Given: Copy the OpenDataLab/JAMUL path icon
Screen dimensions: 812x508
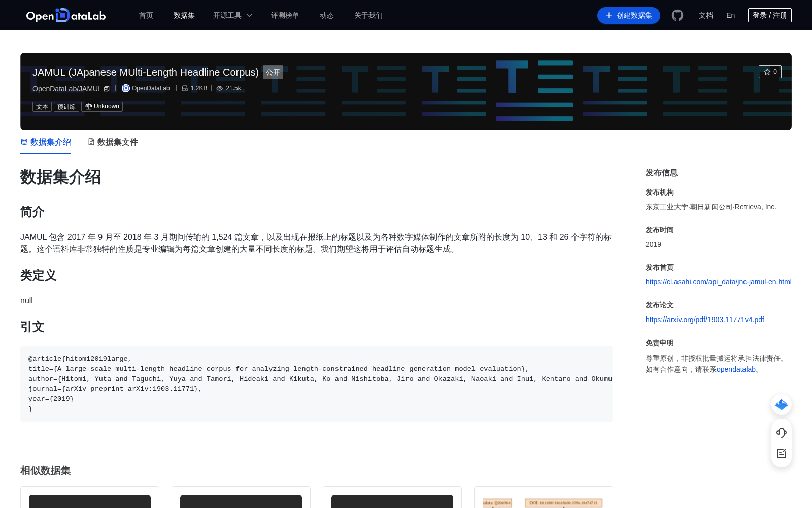Looking at the screenshot, I should pyautogui.click(x=107, y=89).
